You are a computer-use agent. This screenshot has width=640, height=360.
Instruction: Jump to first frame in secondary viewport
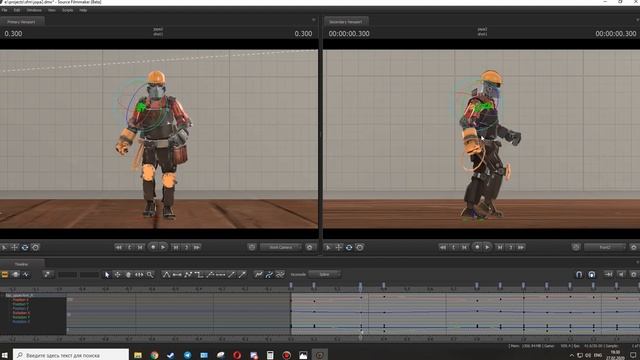[x=442, y=247]
